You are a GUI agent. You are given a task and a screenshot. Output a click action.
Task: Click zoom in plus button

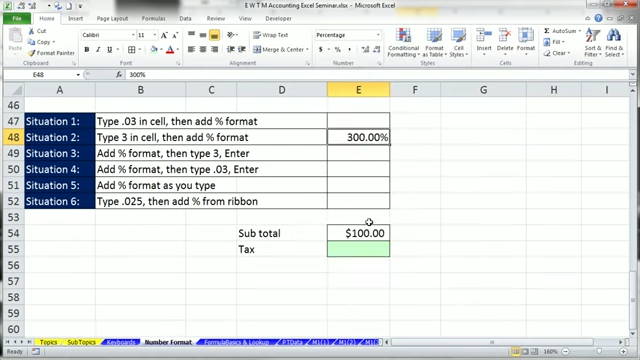click(623, 351)
